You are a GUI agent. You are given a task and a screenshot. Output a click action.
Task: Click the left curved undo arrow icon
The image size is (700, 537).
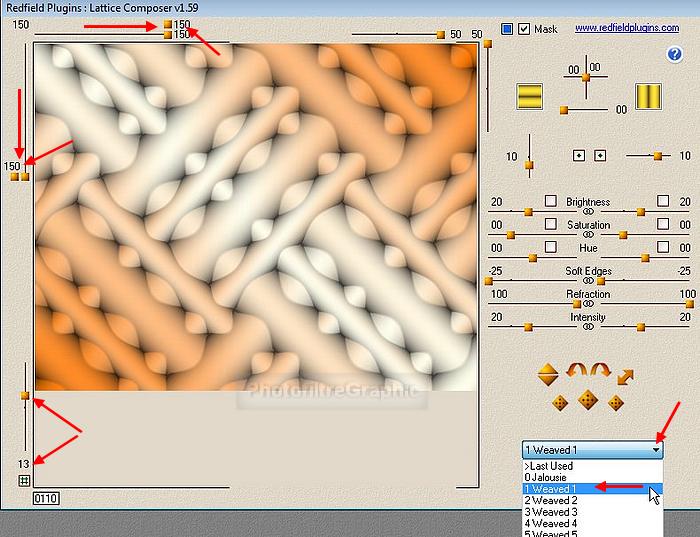pyautogui.click(x=576, y=371)
